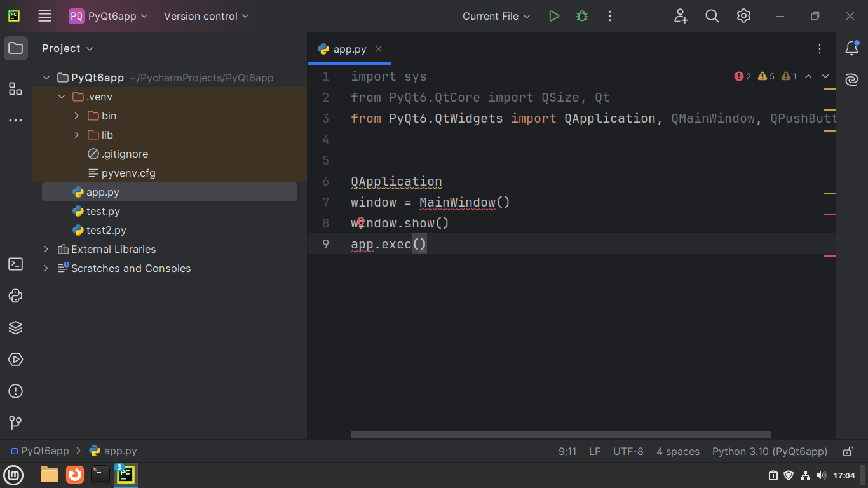The height and width of the screenshot is (488, 868).
Task: Open the Project tool window folder icon
Action: tap(16, 48)
